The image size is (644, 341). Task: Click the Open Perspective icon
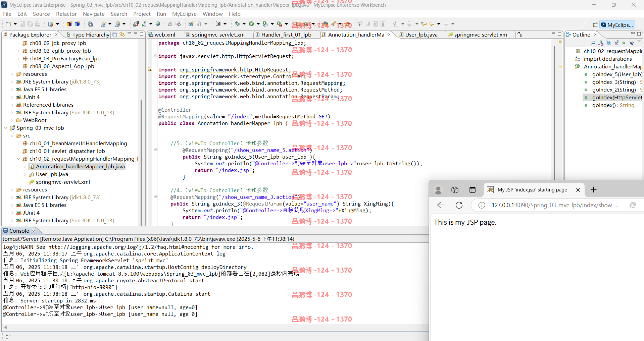(595, 24)
